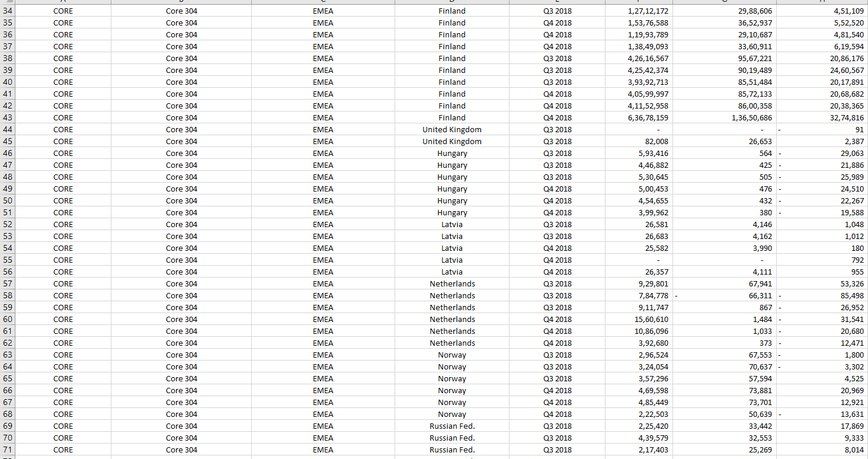Select Russian Fed. in row 69
Viewport: 868px width, 459px height.
452,426
